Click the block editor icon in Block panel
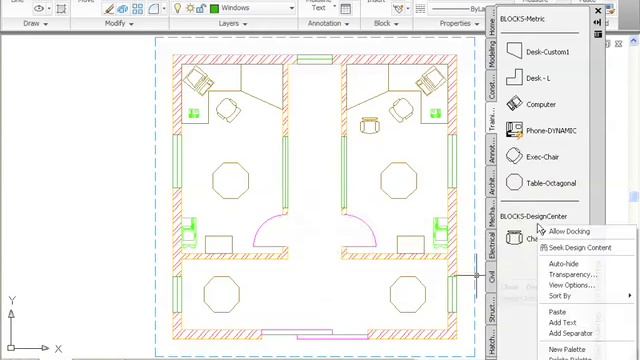Viewport: 640px width, 360px height. pos(398,9)
